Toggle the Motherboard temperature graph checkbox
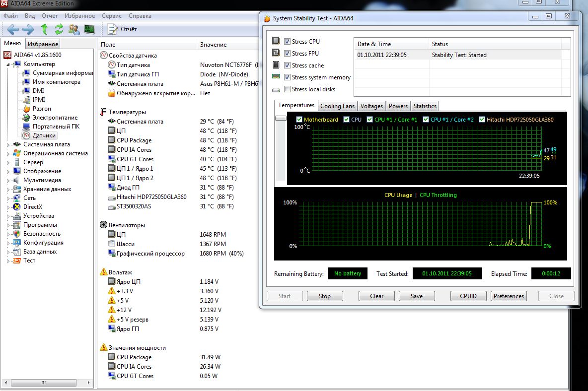 299,120
